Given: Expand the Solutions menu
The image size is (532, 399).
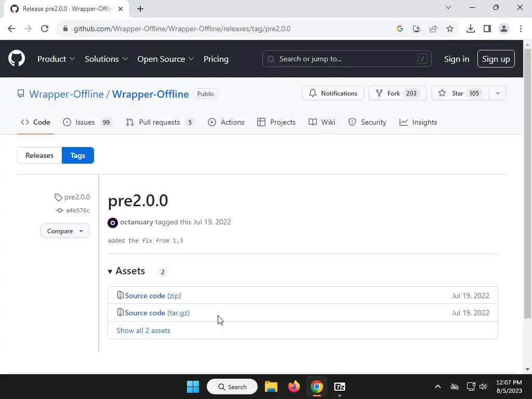Looking at the screenshot, I should pos(106,59).
